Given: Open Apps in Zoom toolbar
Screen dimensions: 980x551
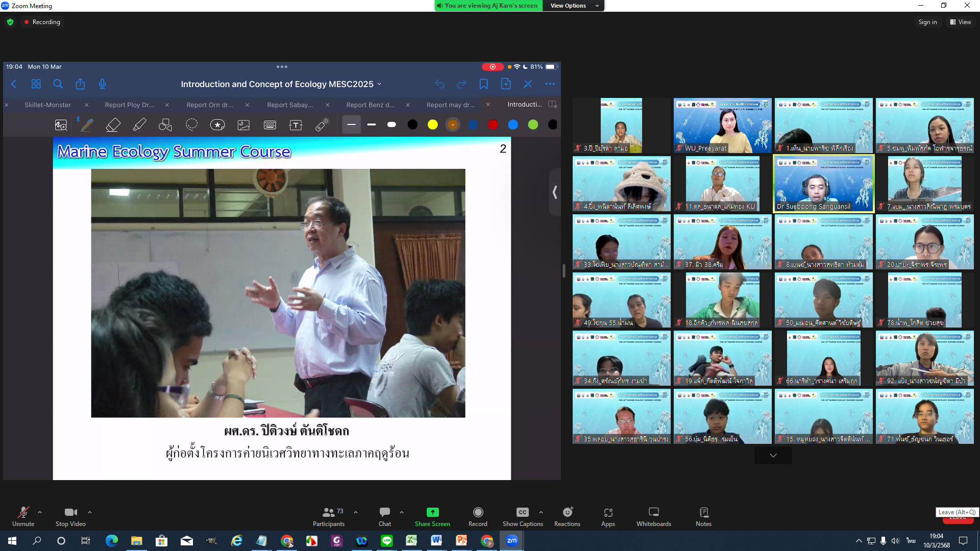Looking at the screenshot, I should point(608,512).
